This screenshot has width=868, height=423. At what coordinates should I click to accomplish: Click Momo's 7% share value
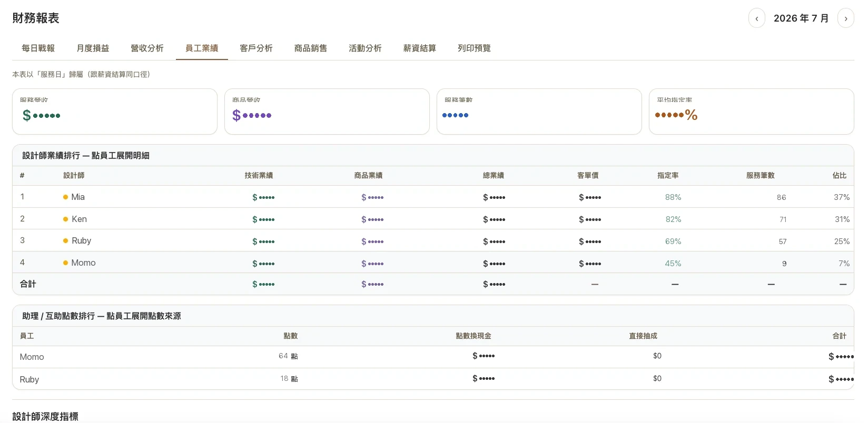tap(844, 264)
